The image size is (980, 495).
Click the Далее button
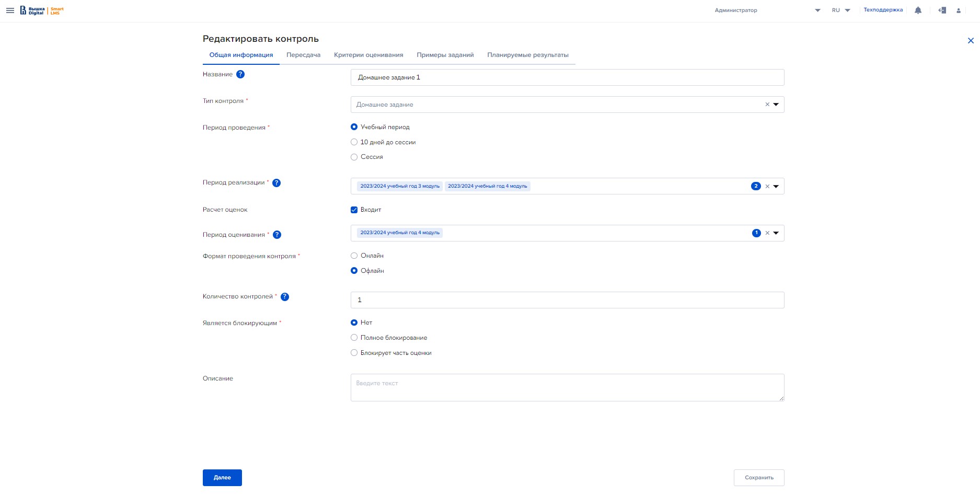[222, 478]
